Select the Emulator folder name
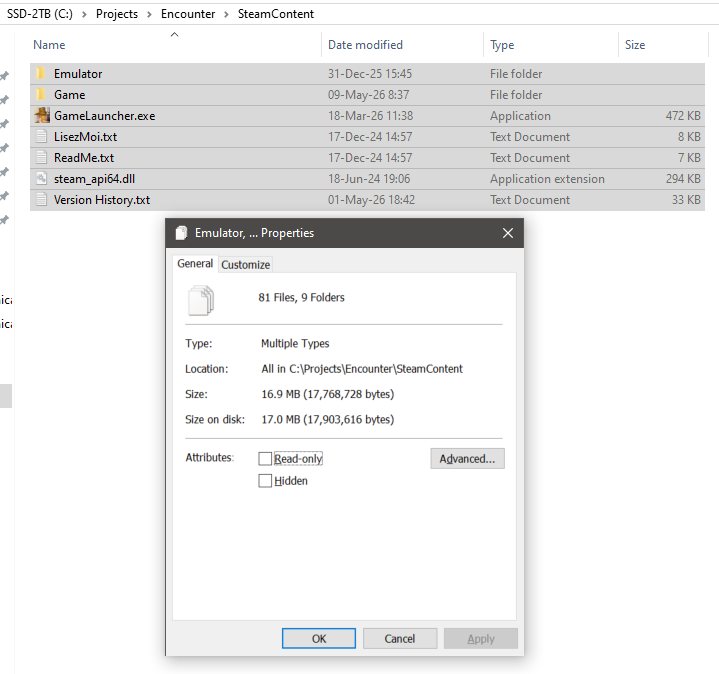719x674 pixels. [x=78, y=74]
